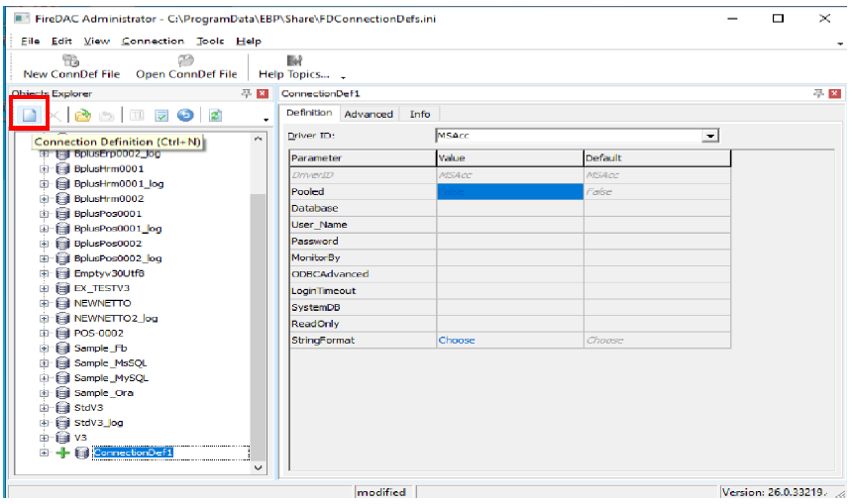Click the green checkmark apply icon
This screenshot has height=504, width=852.
pos(161,115)
